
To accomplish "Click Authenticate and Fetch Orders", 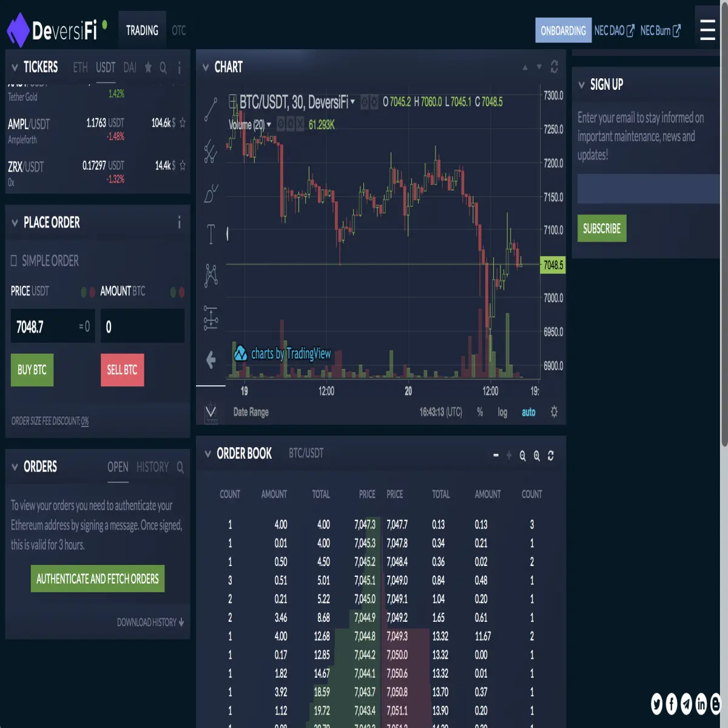I will tap(98, 579).
